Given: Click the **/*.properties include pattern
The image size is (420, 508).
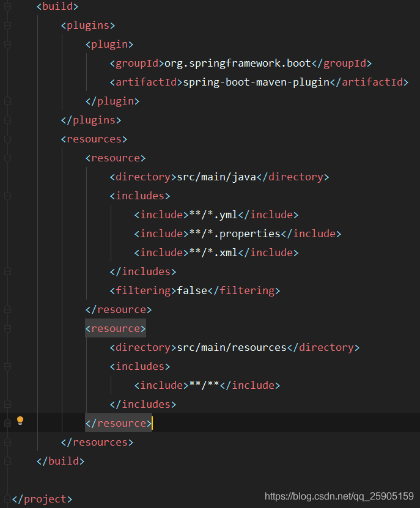Looking at the screenshot, I should (x=235, y=234).
